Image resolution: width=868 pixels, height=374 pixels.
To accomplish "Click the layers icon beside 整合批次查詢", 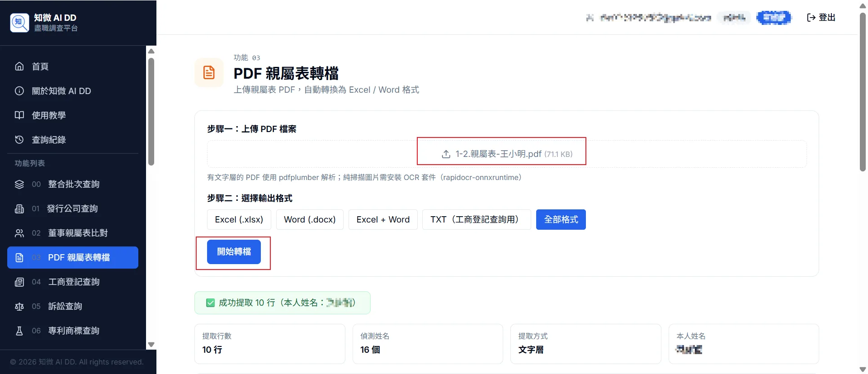I will click(19, 184).
